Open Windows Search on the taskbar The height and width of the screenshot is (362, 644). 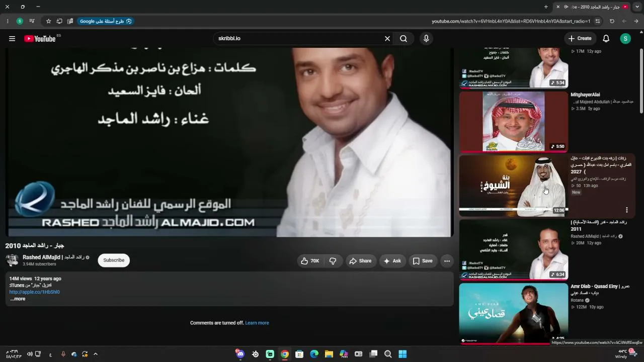[x=388, y=354]
